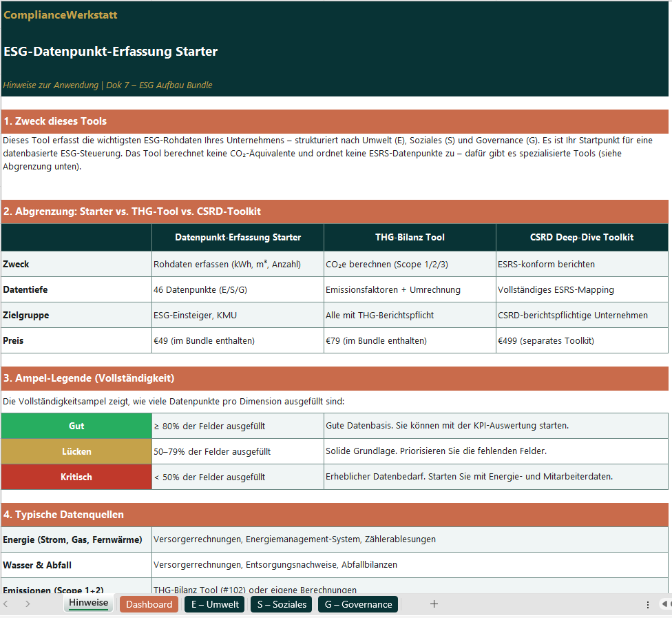
Task: Switch to the Hinweise sheet tab
Action: coord(88,604)
